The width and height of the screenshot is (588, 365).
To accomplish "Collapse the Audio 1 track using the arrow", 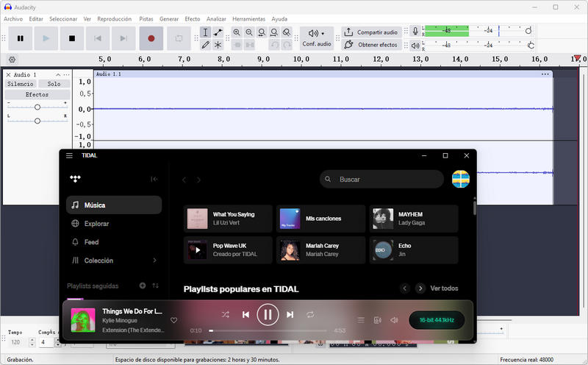I will (x=58, y=75).
